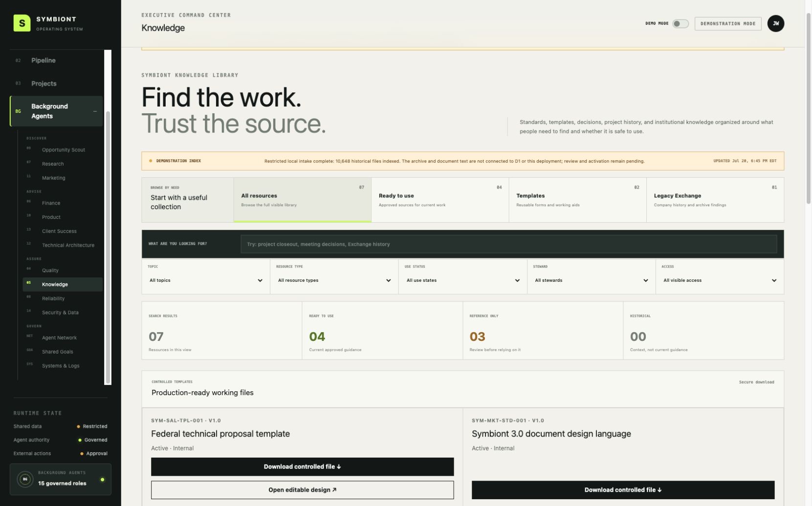Viewport: 812px width, 506px height.
Task: Open the Client Success agent page
Action: [x=63, y=232]
